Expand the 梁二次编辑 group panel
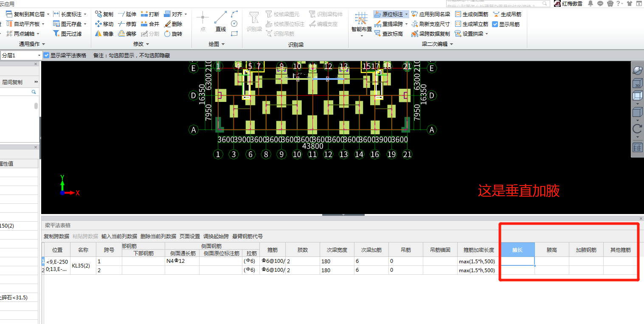This screenshot has width=644, height=324. pyautogui.click(x=438, y=44)
